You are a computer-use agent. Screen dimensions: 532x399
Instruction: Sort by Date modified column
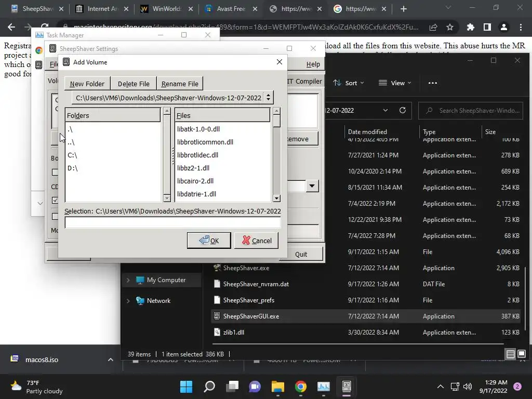point(367,131)
